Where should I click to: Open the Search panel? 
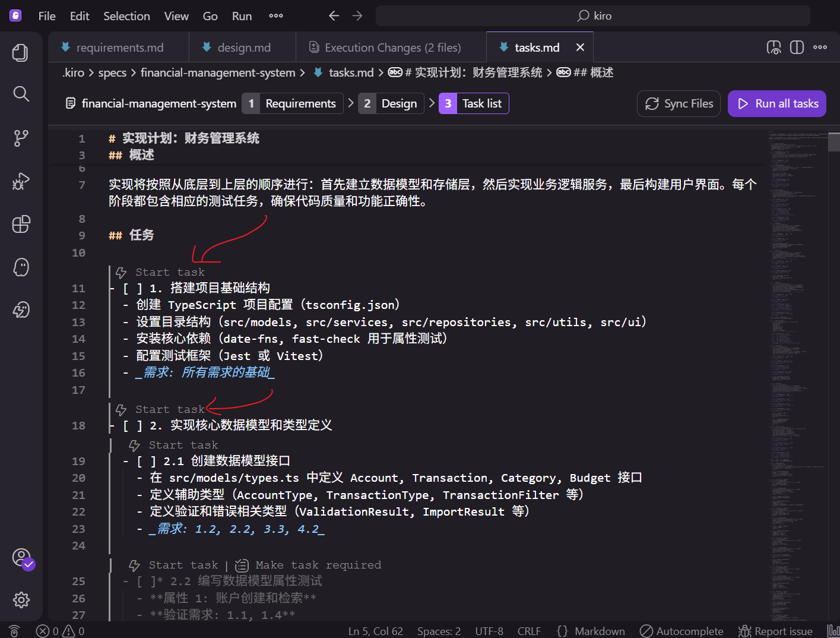click(20, 93)
